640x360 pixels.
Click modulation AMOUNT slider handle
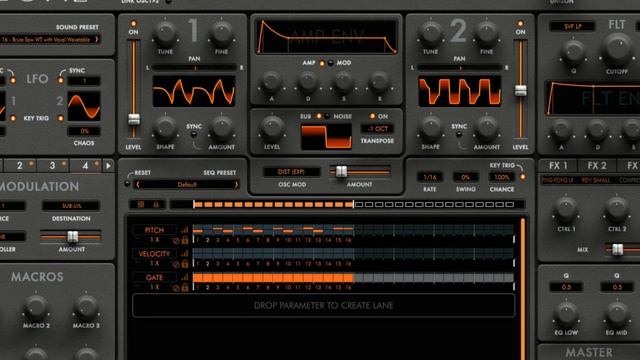pyautogui.click(x=73, y=236)
